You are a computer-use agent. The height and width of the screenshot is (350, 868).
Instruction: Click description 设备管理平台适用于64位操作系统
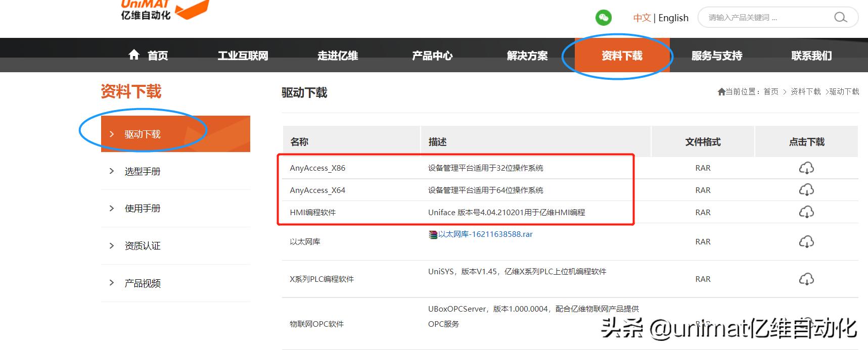pyautogui.click(x=486, y=190)
